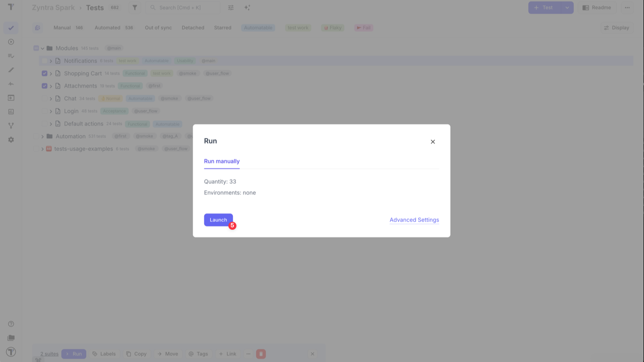Open Settings via the gear icon
Viewport: 644px width, 362px height.
11,139
